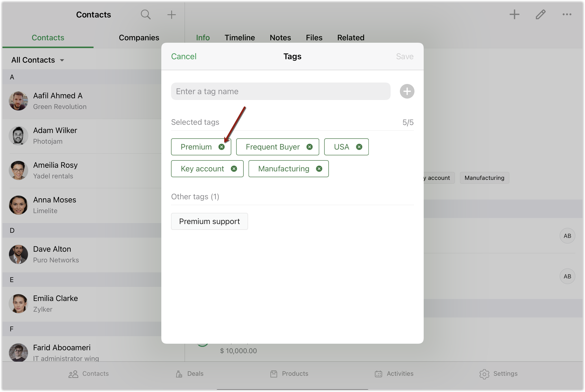Open the Timeline tab

coord(240,37)
